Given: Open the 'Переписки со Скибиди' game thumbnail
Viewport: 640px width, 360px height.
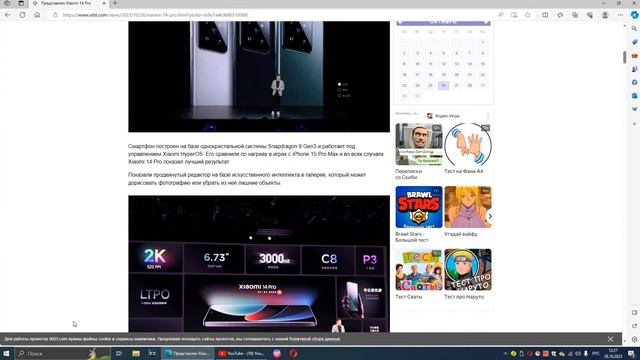Looking at the screenshot, I should (x=419, y=144).
